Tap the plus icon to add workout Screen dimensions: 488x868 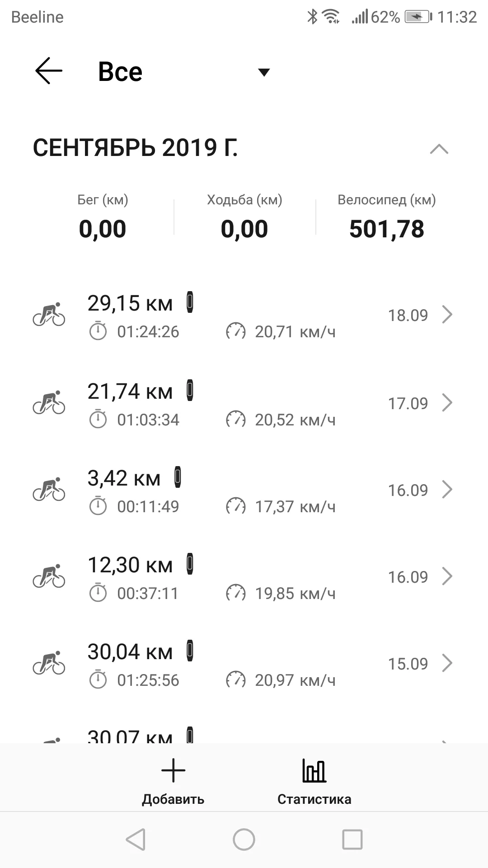173,770
